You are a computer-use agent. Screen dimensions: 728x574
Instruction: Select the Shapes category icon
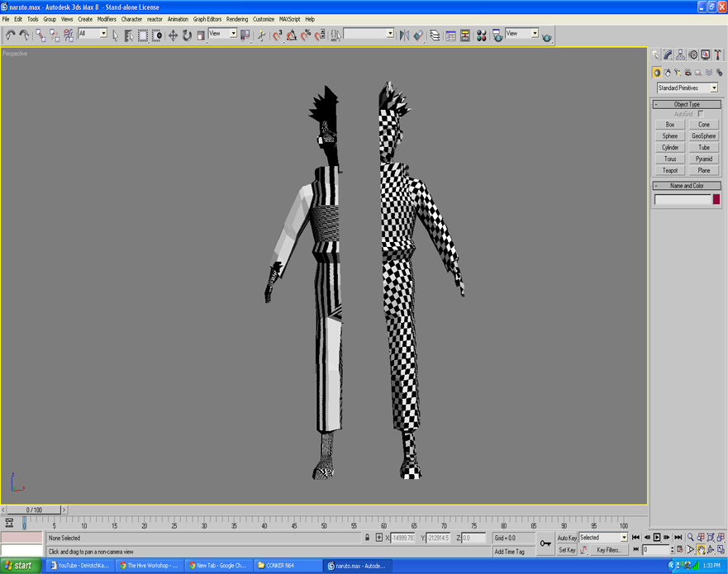(667, 73)
